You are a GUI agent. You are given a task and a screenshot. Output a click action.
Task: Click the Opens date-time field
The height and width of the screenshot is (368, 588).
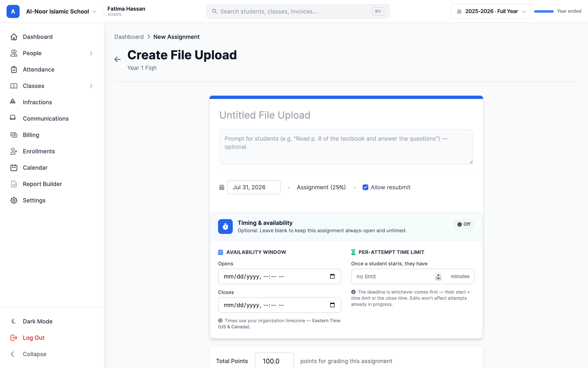click(280, 276)
